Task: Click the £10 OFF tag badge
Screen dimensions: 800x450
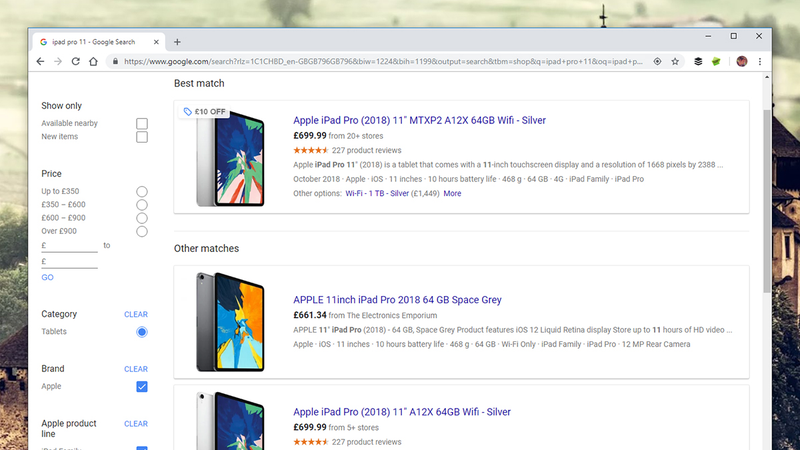Action: click(x=204, y=111)
